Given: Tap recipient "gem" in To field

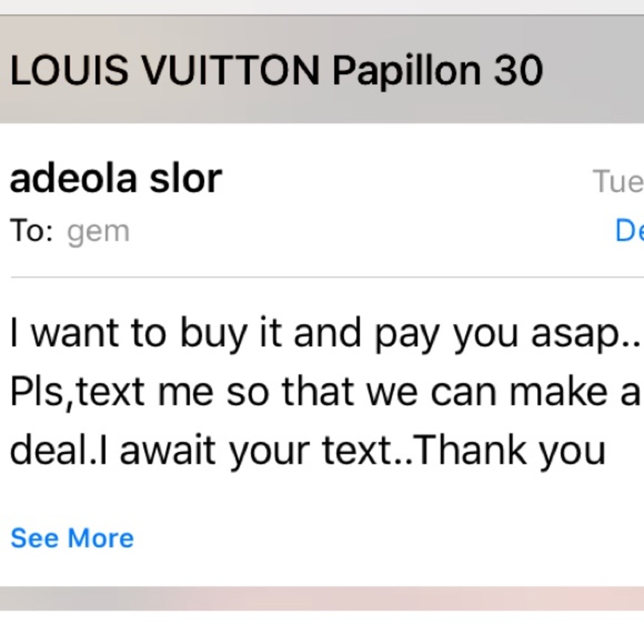Looking at the screenshot, I should pyautogui.click(x=98, y=231).
